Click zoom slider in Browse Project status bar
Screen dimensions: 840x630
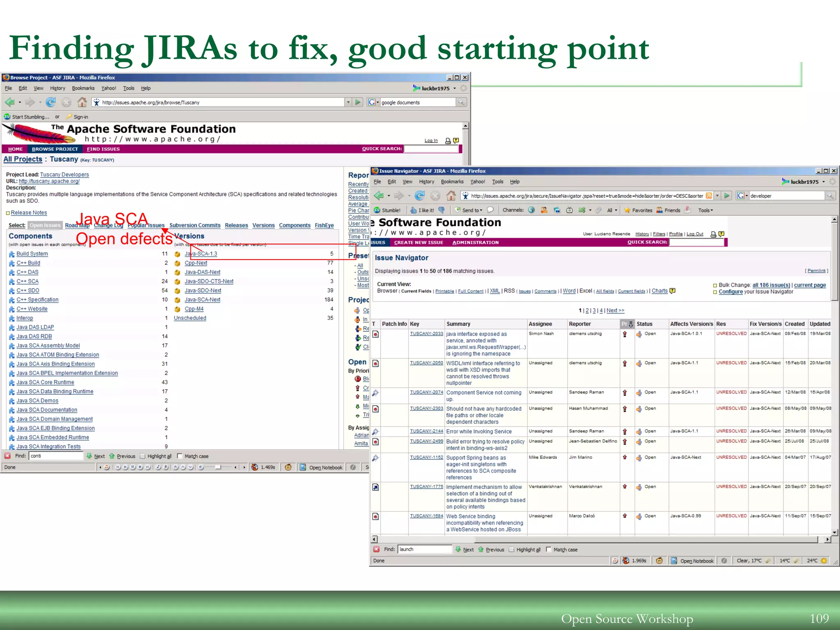[218, 467]
